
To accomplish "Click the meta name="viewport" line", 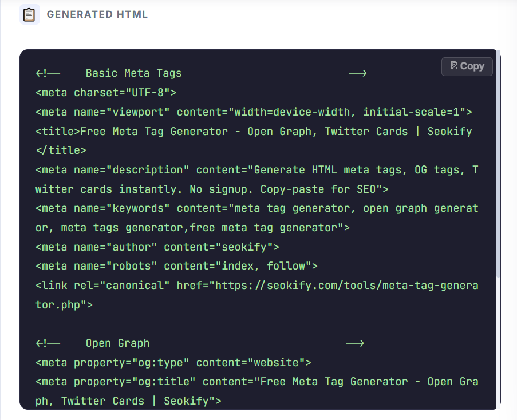I will 254,112.
